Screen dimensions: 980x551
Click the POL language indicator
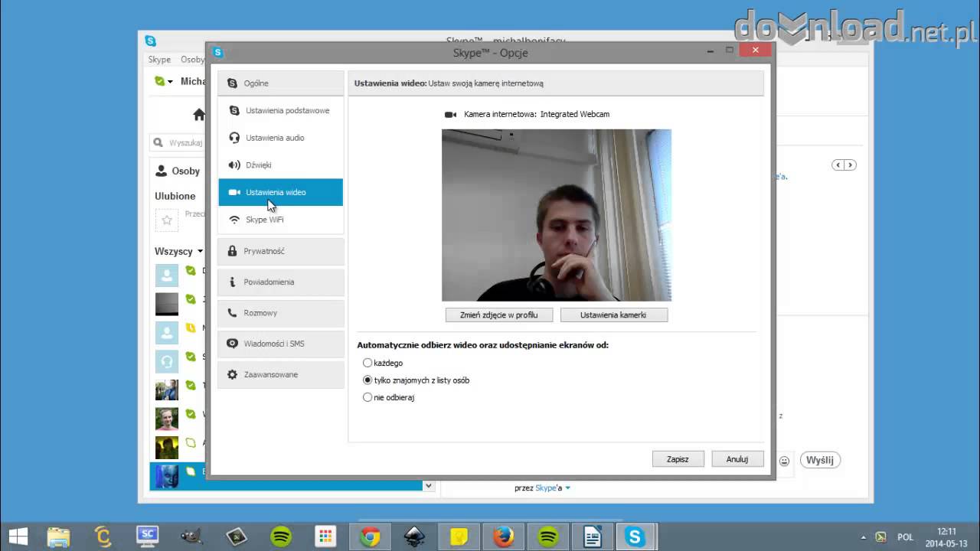(905, 537)
